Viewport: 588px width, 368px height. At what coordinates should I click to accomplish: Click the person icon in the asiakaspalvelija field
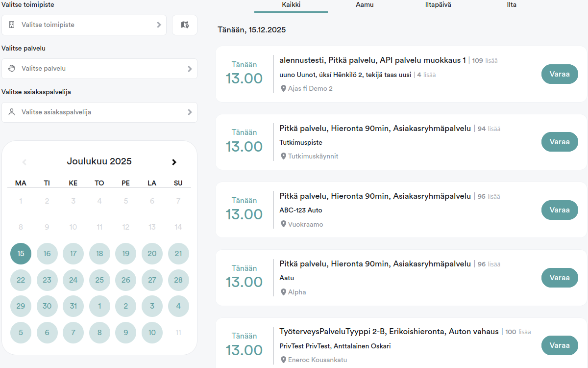pos(12,112)
